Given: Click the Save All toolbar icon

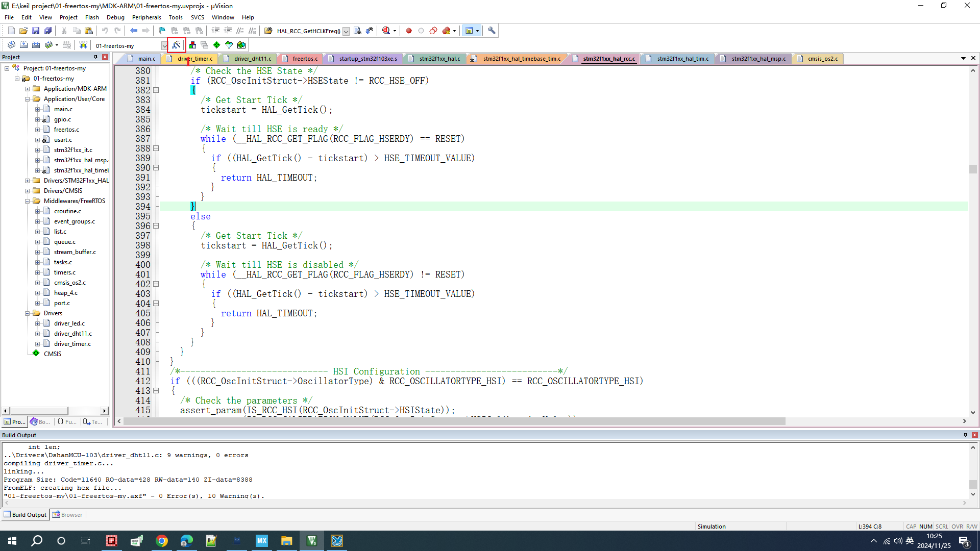Looking at the screenshot, I should [x=48, y=31].
